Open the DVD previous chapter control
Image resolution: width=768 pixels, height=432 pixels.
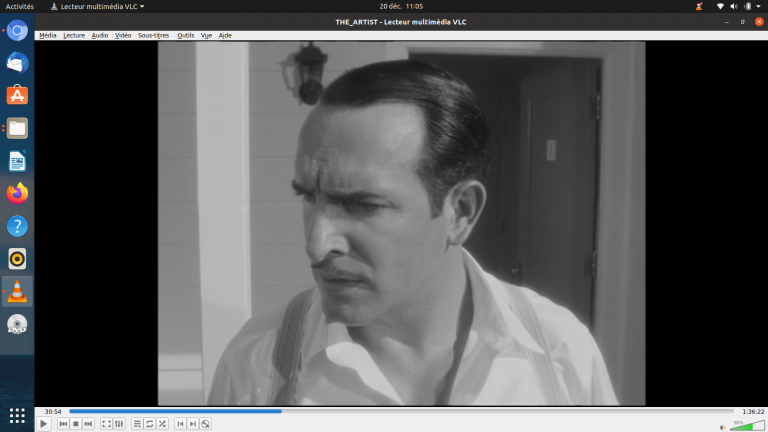coord(180,424)
